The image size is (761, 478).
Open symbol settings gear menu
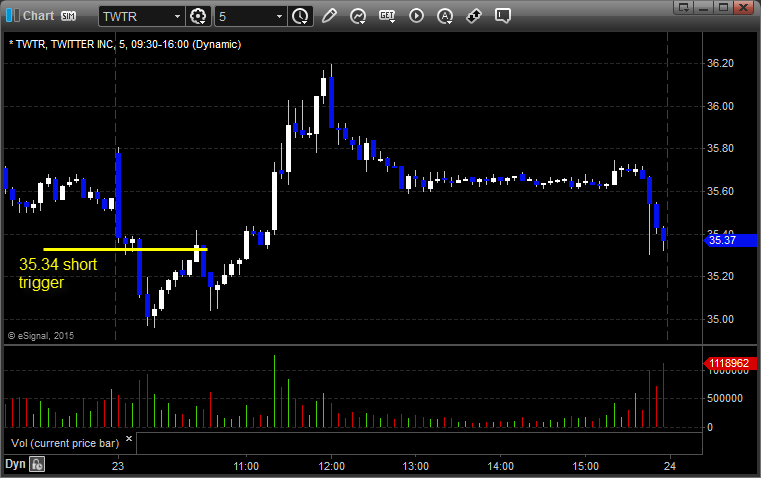[x=198, y=16]
